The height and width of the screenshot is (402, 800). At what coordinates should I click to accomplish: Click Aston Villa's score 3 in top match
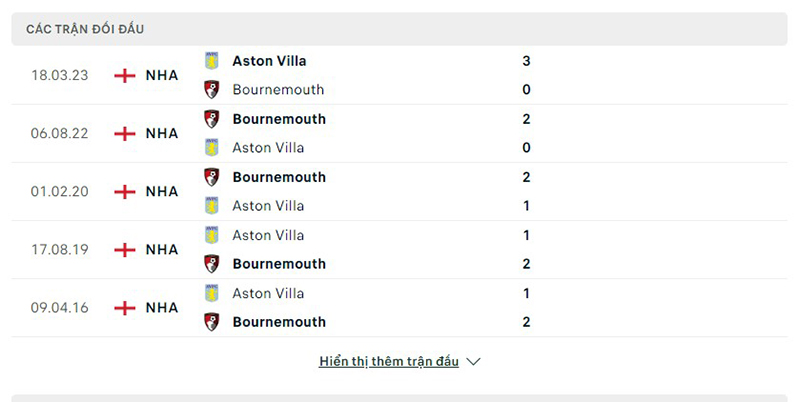526,60
